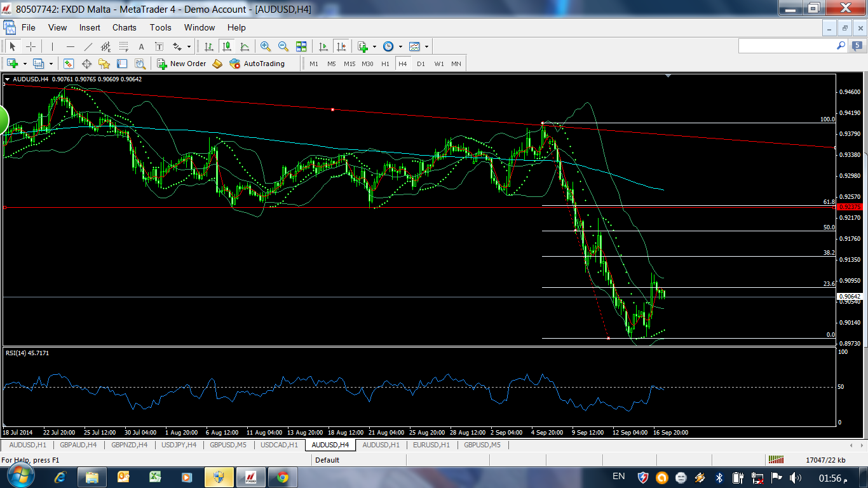Click the Arrows objects icon
Screen dimensions: 868x488
[178, 46]
